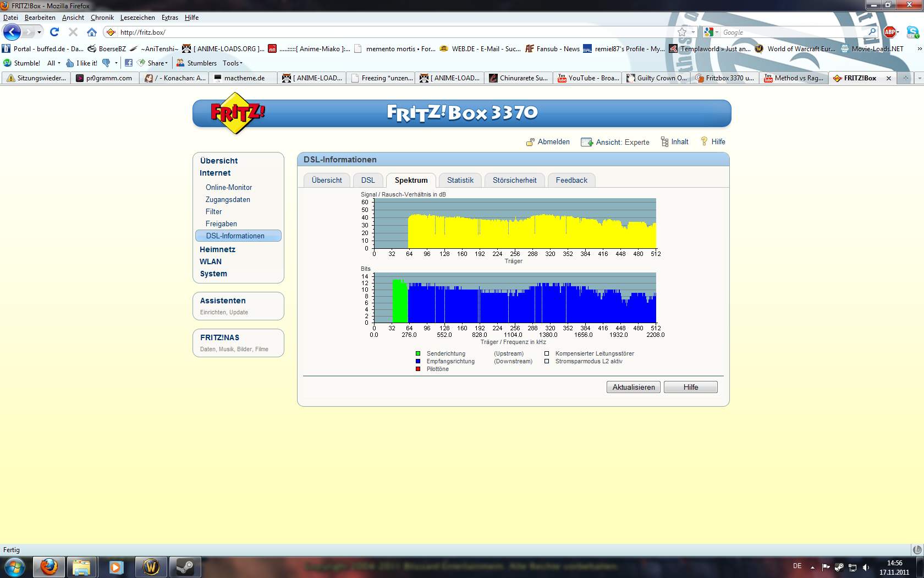This screenshot has width=924, height=578.
Task: Click the Aktualisieren button
Action: pyautogui.click(x=634, y=387)
